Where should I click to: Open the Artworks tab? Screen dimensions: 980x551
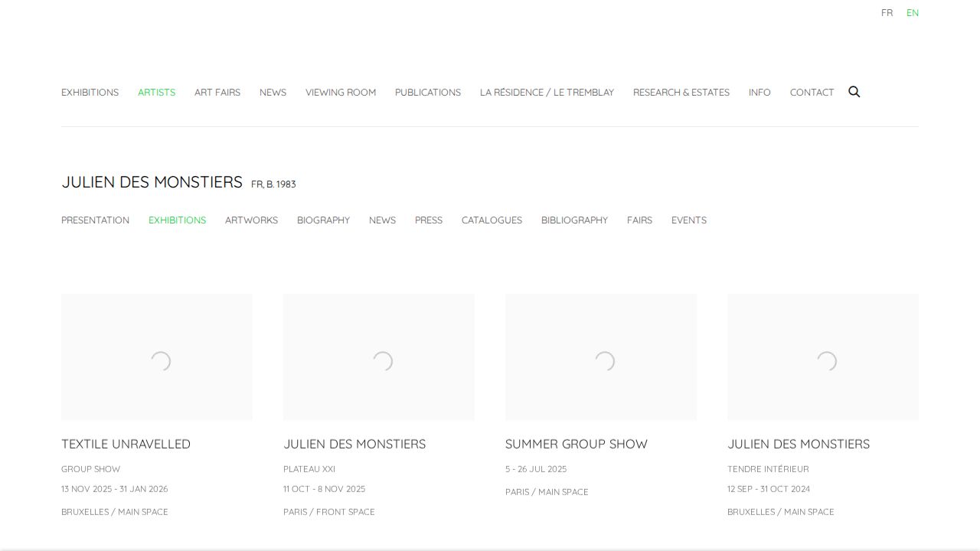[x=251, y=220]
